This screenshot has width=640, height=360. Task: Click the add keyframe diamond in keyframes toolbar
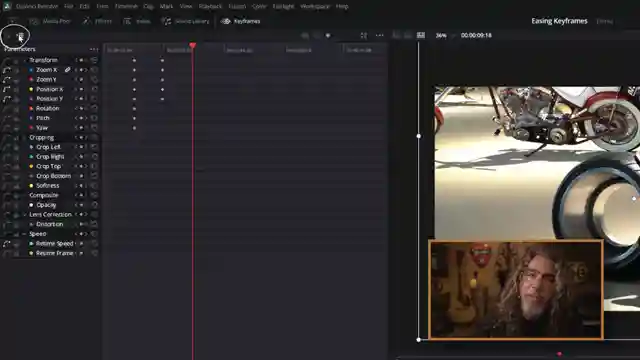(328, 36)
